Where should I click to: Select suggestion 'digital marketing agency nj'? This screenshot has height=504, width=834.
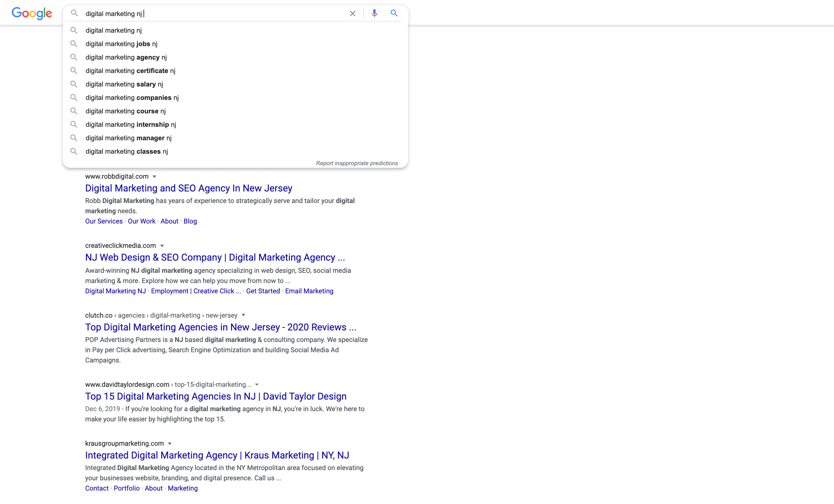coord(235,57)
